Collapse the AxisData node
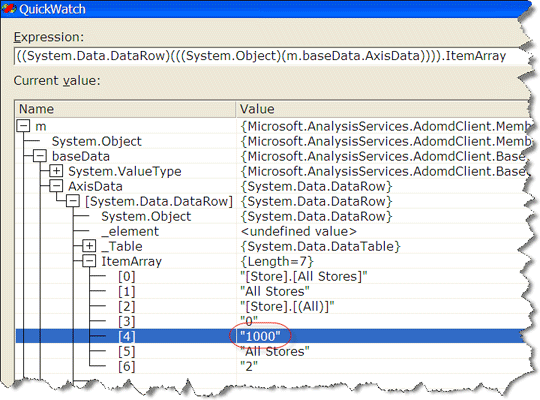This screenshot has height=400, width=540. (56, 186)
